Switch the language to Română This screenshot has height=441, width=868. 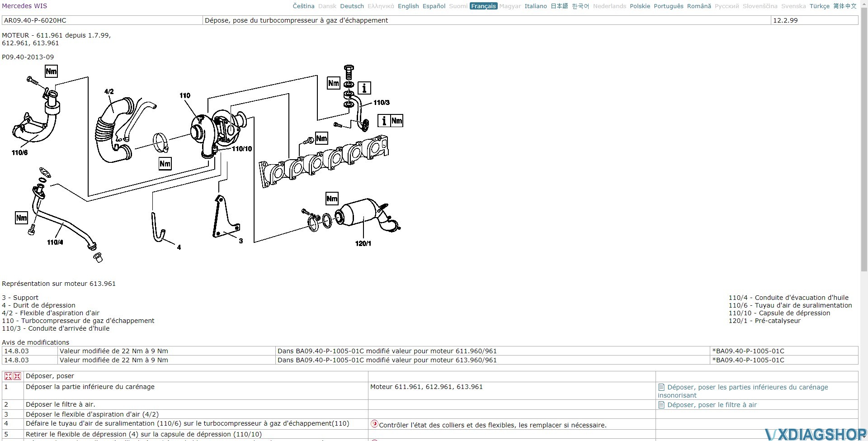[x=699, y=6]
